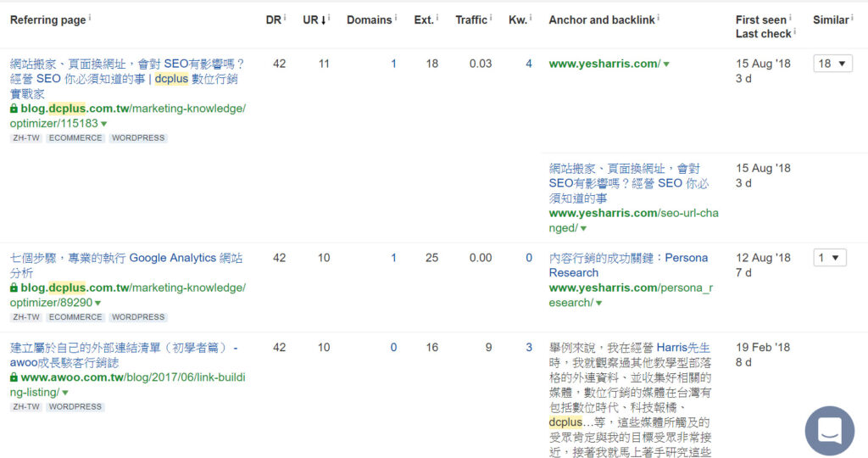
Task: Click the info icon beside Anchor and backlink
Action: point(659,18)
